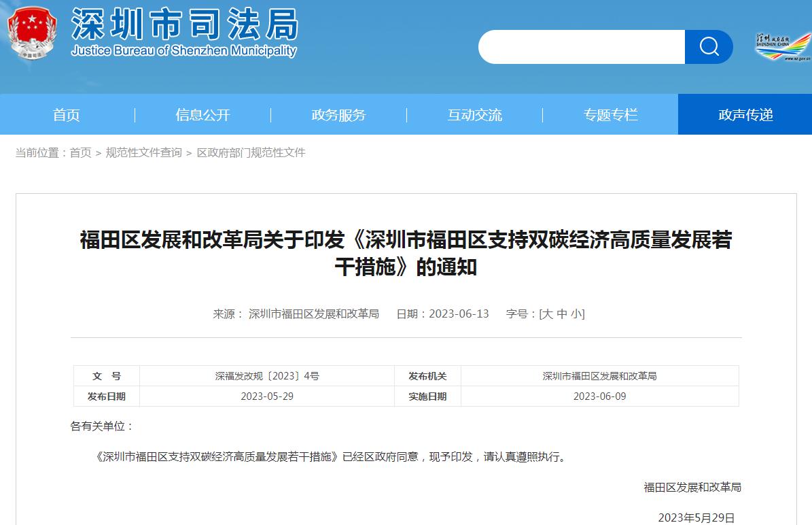Open the 专题专栏 navigation item
This screenshot has width=812, height=525.
pyautogui.click(x=610, y=115)
